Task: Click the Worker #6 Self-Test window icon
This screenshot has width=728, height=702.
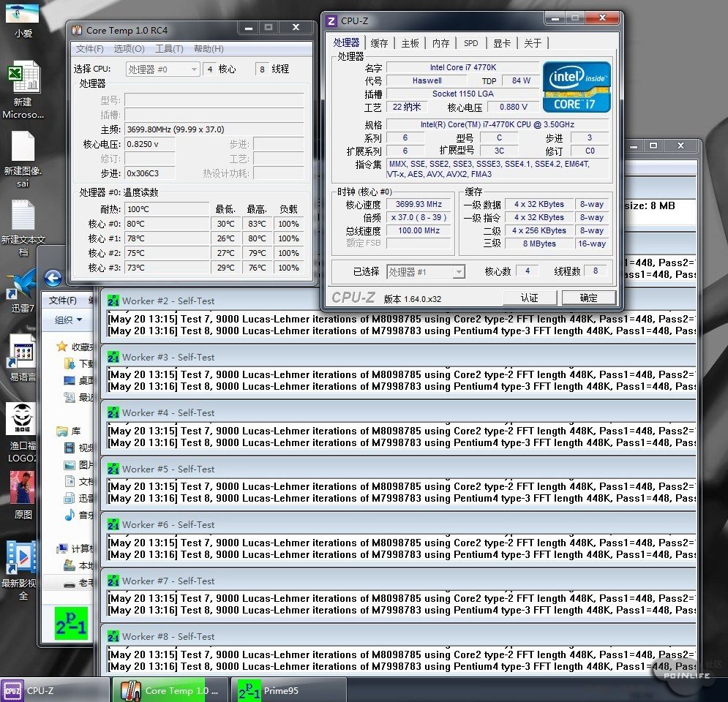Action: [x=113, y=524]
